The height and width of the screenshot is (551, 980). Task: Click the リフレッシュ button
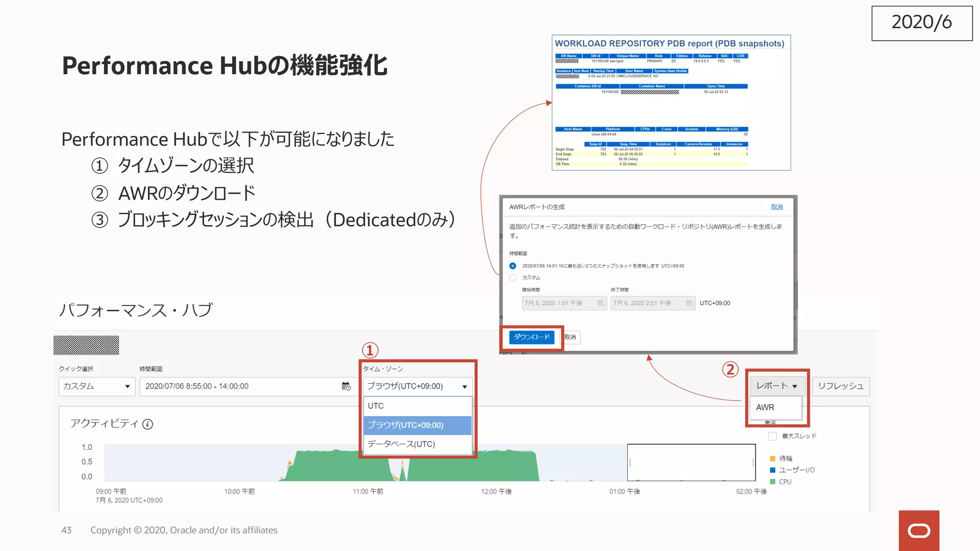[841, 386]
